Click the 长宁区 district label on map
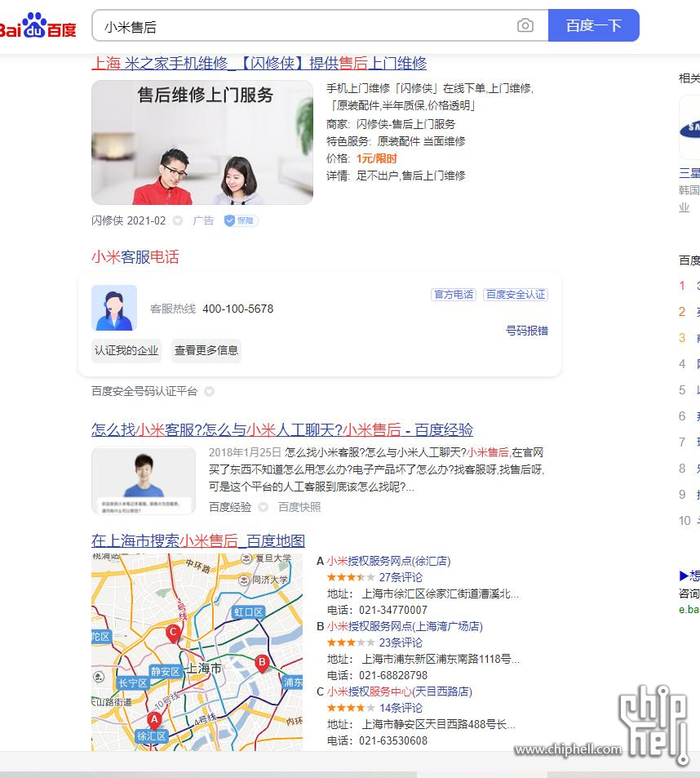This screenshot has width=700, height=778. coord(133,683)
